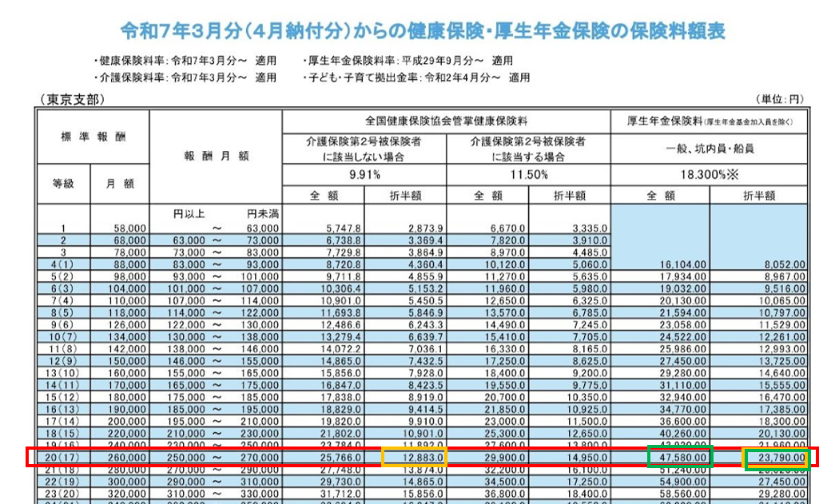Viewport: 831px width, 504px height.
Task: Click the 9.91% rate cell
Action: tap(364, 177)
